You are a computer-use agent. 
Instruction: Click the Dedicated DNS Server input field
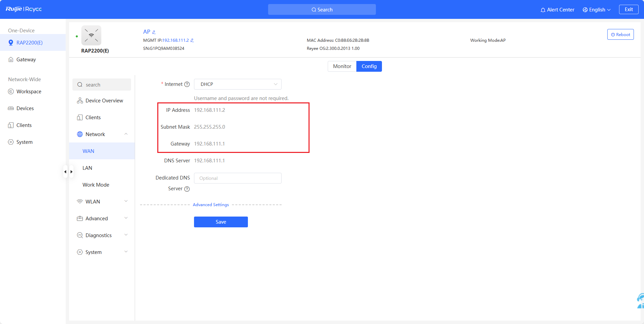point(237,178)
